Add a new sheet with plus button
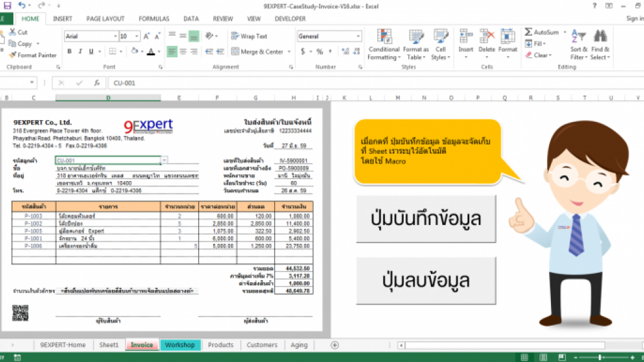The image size is (644, 362). coord(335,345)
